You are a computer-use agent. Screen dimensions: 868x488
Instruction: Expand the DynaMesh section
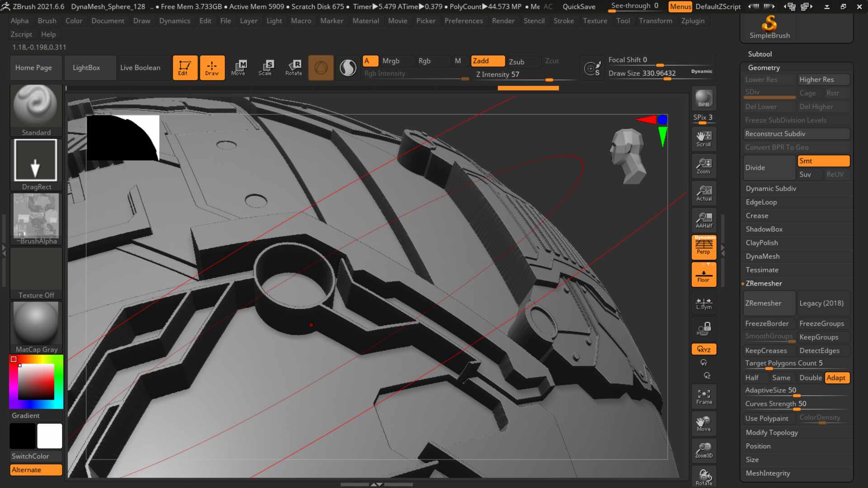[762, 256]
